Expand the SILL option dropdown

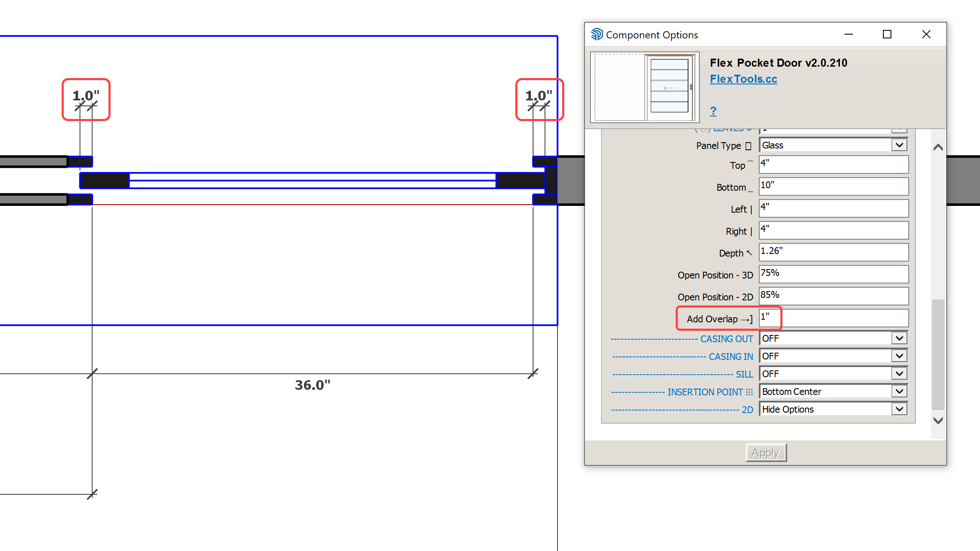[899, 374]
